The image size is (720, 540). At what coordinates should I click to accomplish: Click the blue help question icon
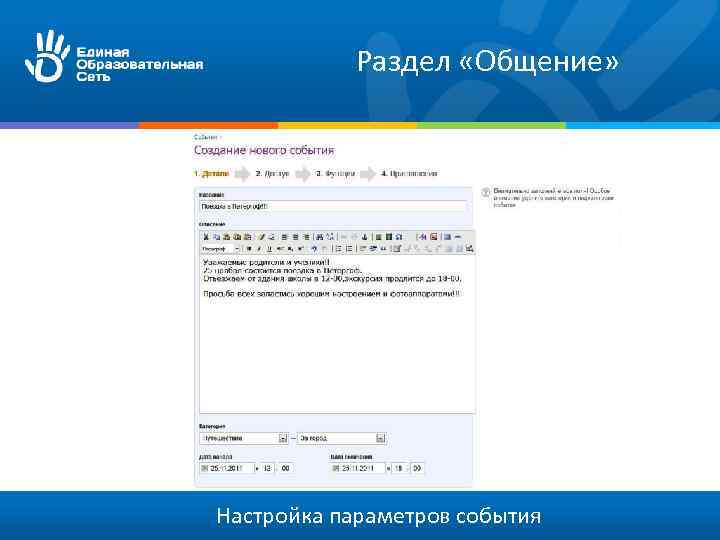tap(315, 248)
